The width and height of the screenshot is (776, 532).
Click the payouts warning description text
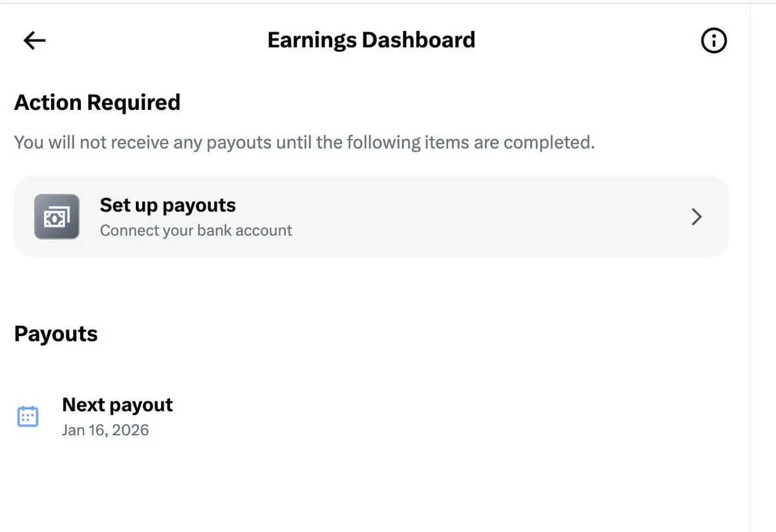(304, 142)
